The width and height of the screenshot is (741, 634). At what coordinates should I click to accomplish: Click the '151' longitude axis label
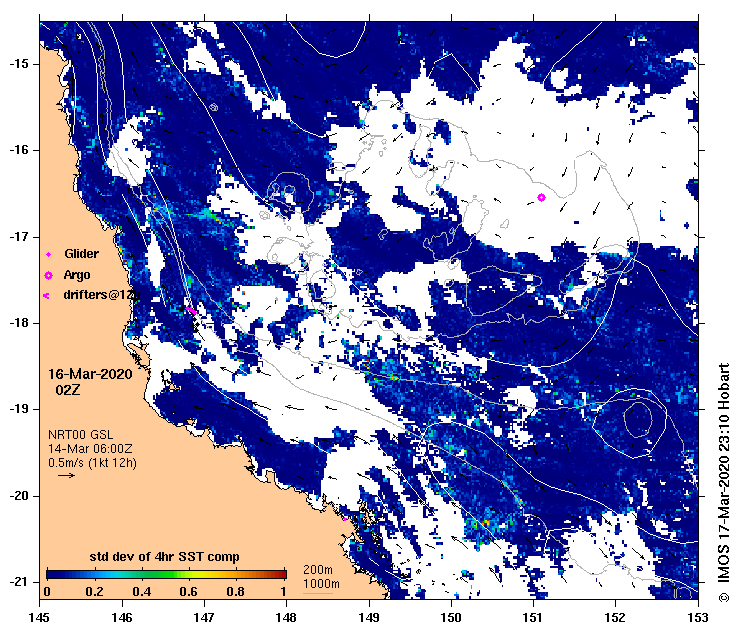tap(533, 618)
